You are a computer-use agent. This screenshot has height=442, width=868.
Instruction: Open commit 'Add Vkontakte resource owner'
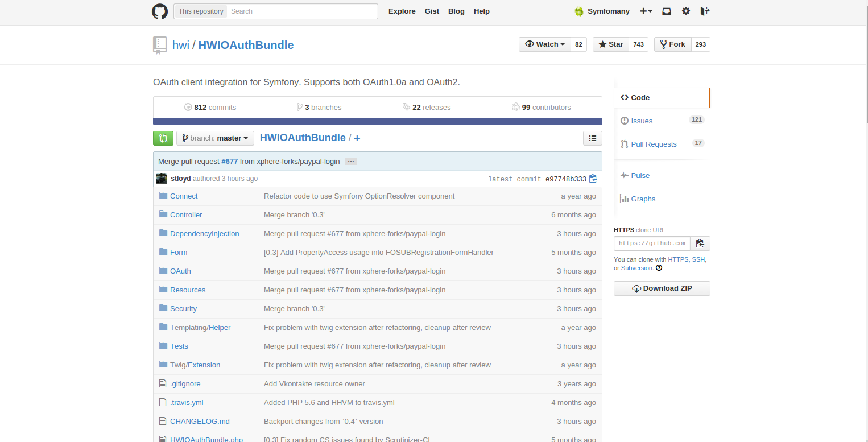[x=315, y=383]
